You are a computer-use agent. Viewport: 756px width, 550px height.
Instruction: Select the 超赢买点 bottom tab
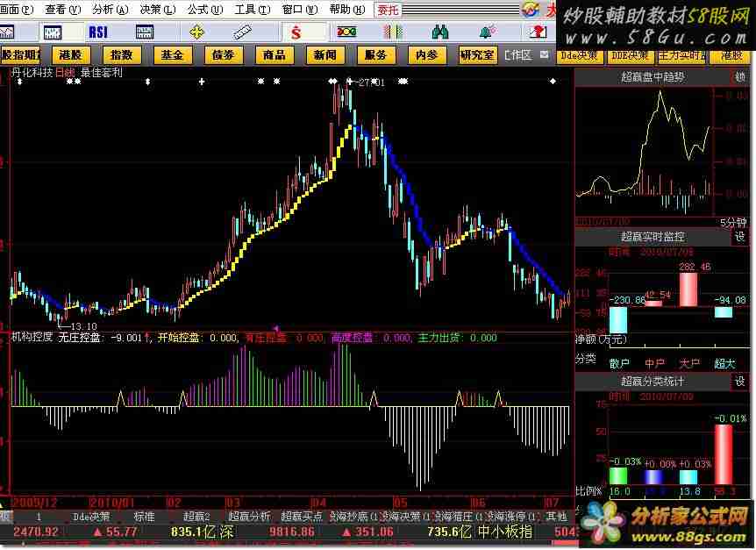302,517
